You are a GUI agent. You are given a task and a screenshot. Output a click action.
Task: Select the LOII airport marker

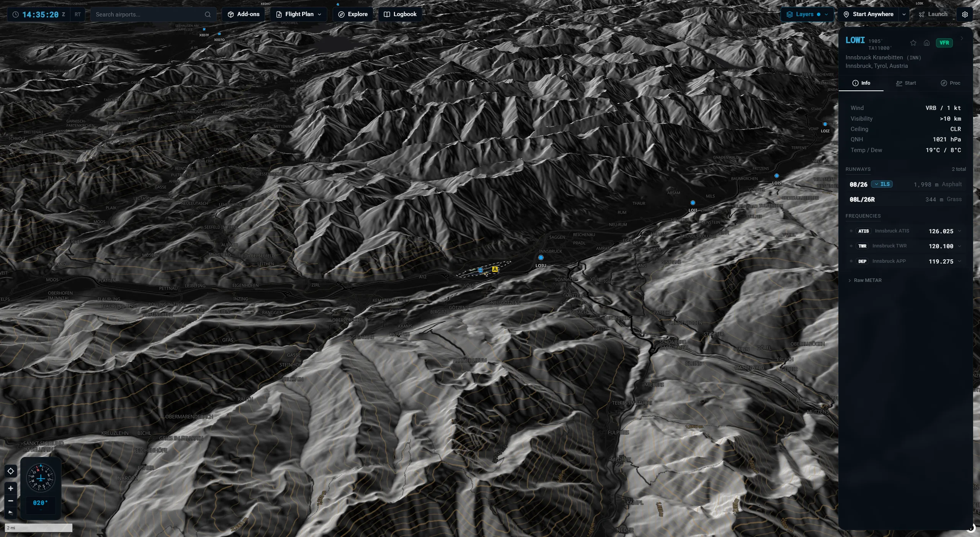click(693, 203)
